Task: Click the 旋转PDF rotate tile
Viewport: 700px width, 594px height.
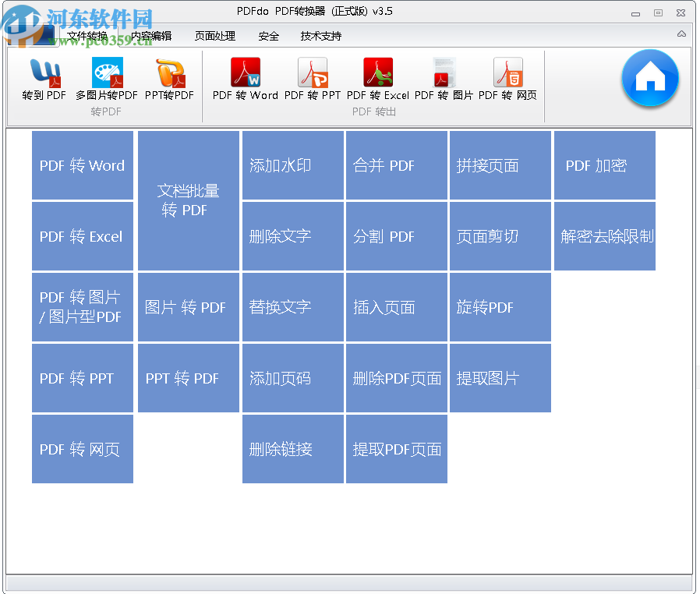Action: click(x=500, y=307)
